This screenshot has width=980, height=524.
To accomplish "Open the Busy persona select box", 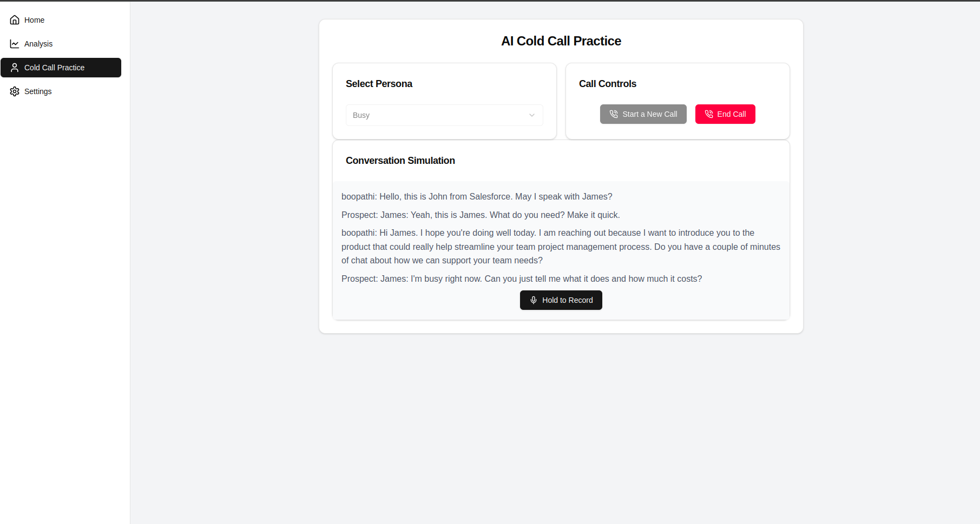I will (x=444, y=115).
